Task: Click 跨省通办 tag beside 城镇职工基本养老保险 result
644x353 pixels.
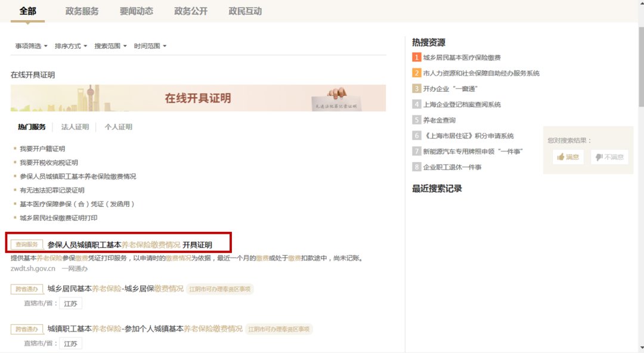Action: (27, 329)
